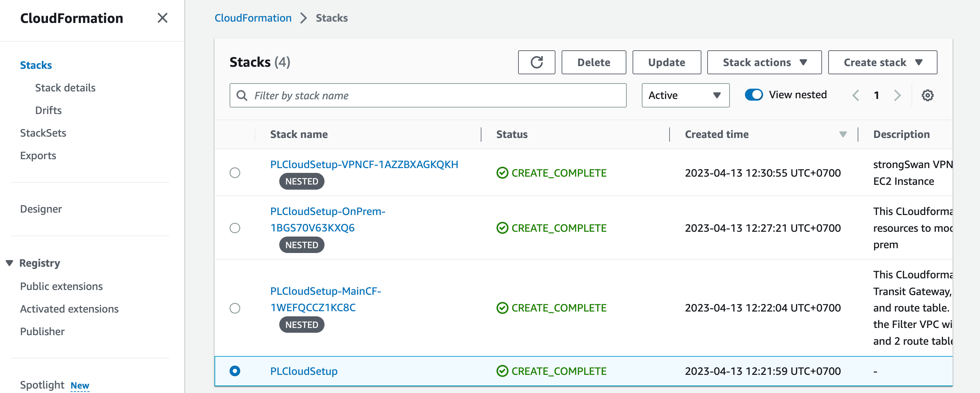
Task: Click the NESTED badge under PLCloudSetup-VPNCF
Action: coord(301,181)
